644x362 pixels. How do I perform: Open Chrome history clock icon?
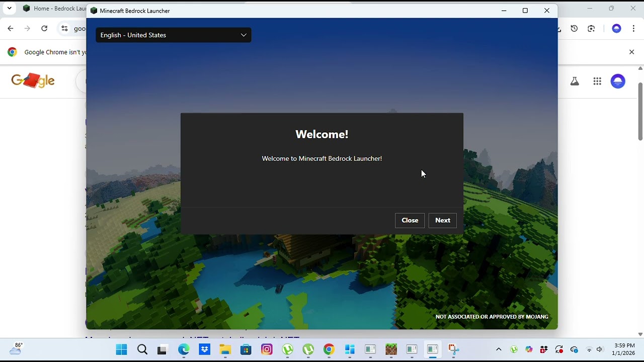(574, 29)
